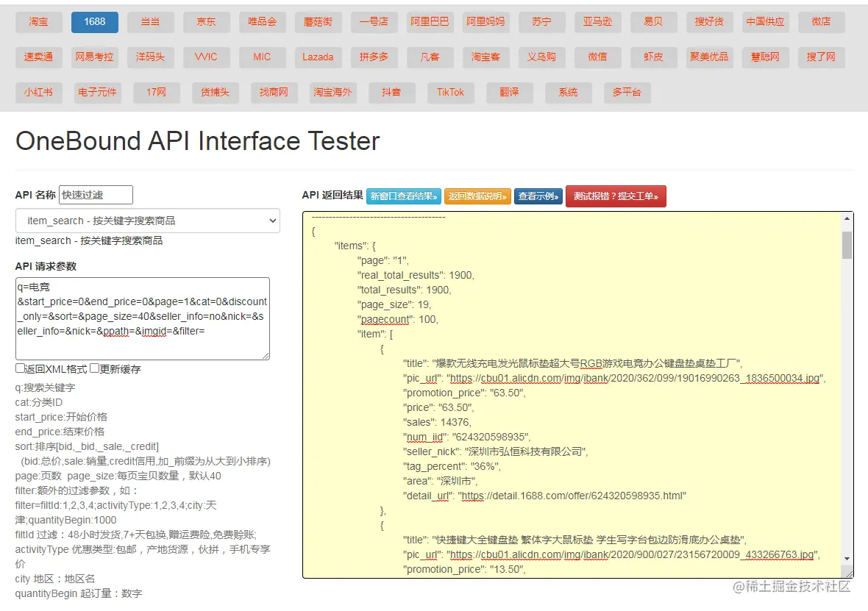Click the results panel scrollbar thumb
868x611 pixels.
point(847,245)
